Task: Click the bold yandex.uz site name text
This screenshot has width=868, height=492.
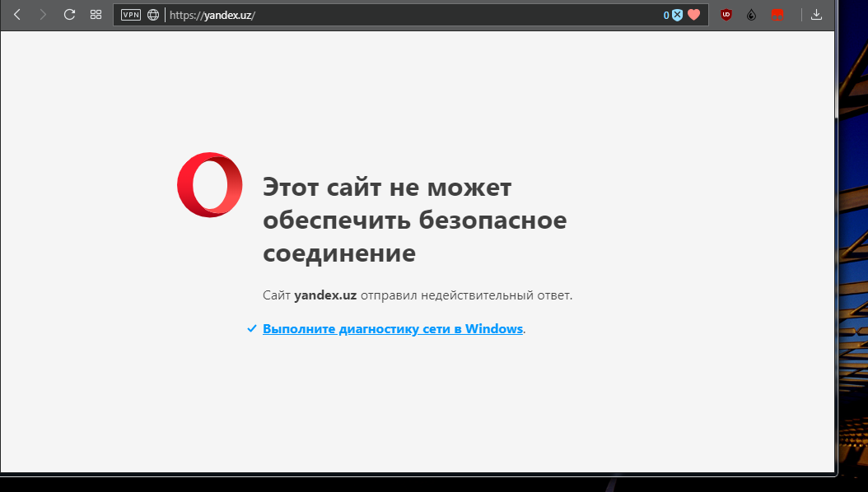Action: [x=325, y=295]
